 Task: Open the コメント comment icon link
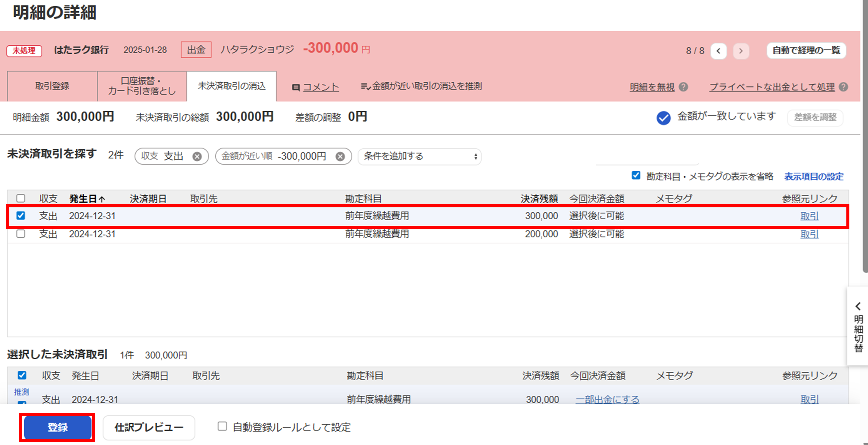296,87
